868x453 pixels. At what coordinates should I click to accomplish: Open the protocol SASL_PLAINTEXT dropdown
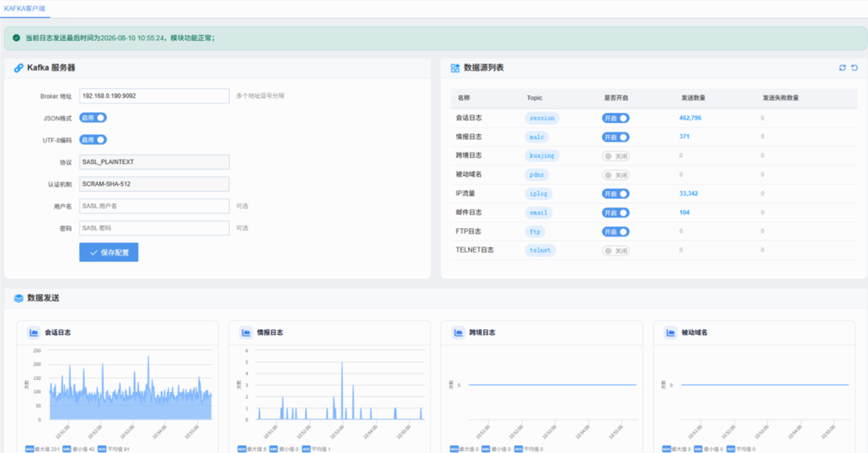click(154, 162)
